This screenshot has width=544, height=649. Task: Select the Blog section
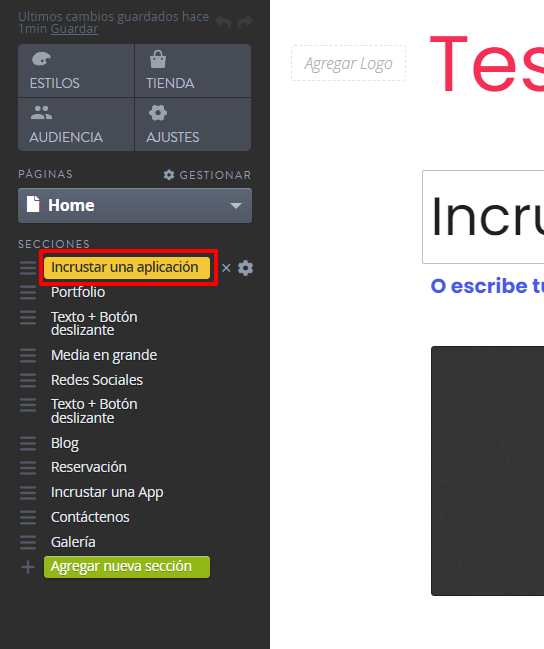tap(65, 443)
